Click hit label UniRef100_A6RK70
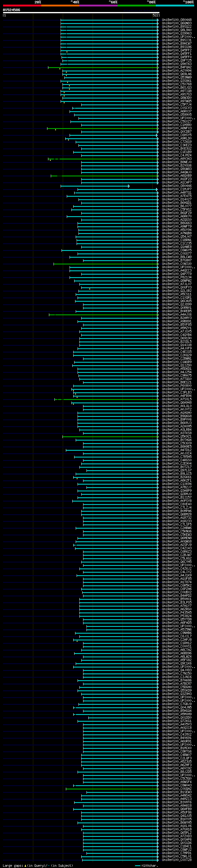The height and width of the screenshot is (868, 197). point(177,216)
